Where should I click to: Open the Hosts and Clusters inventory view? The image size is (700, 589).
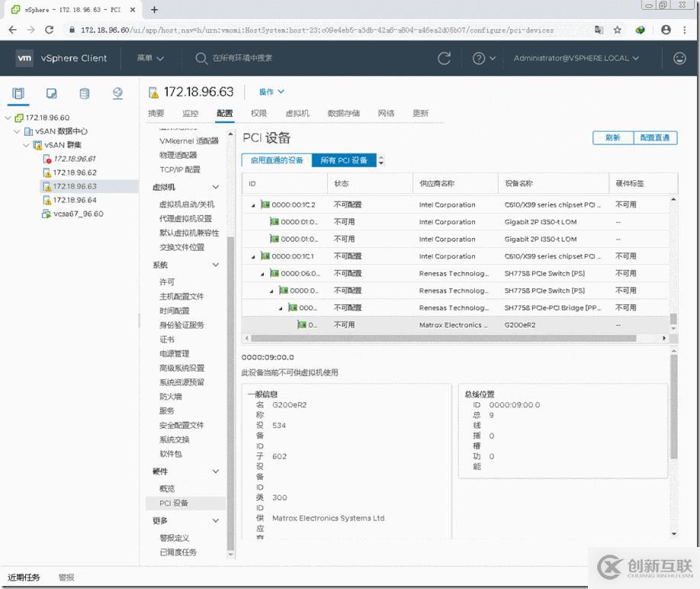coord(18,93)
